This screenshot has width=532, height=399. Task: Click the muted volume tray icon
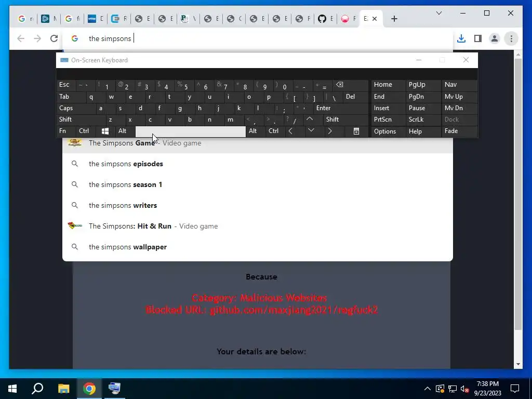tap(465, 389)
